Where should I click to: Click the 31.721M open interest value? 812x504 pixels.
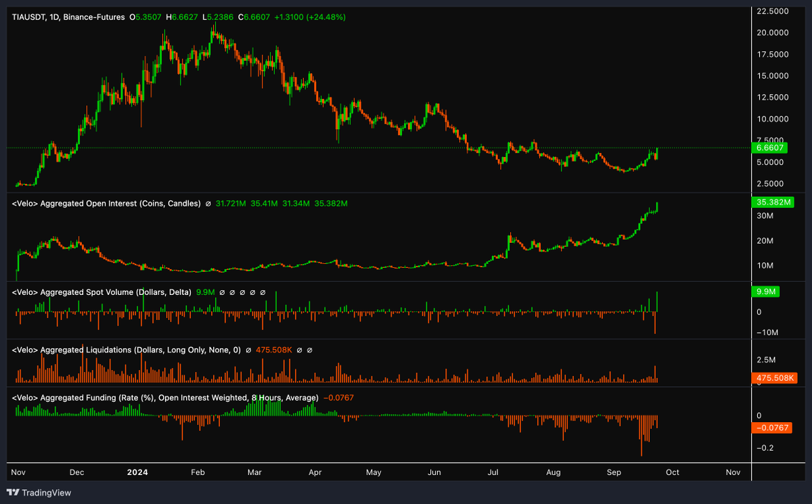(x=231, y=203)
